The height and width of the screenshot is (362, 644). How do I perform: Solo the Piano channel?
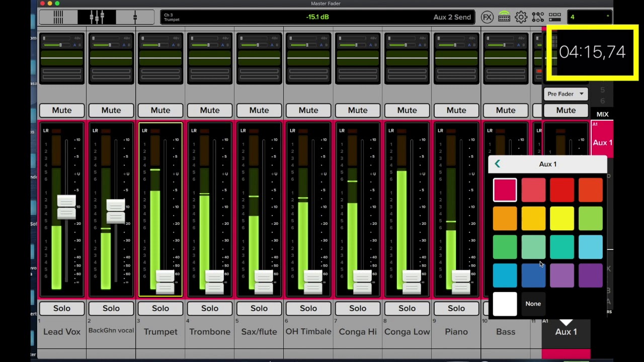[456, 308]
